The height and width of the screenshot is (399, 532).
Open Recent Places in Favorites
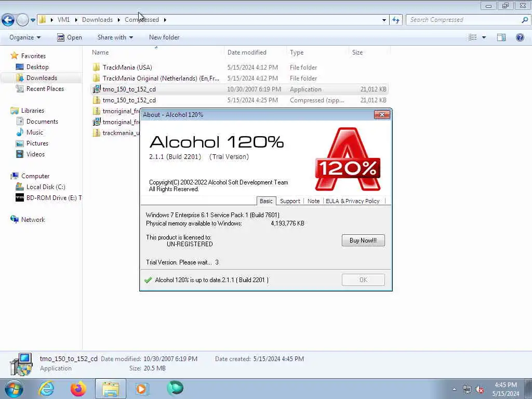(40, 88)
